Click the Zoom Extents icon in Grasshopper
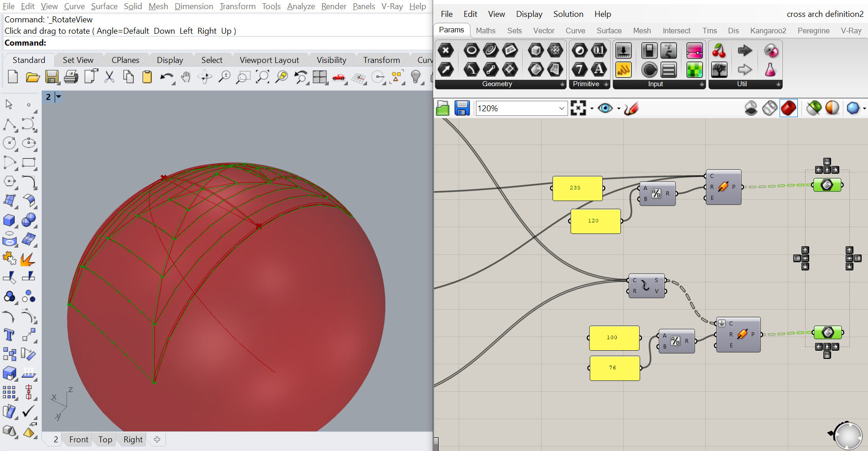 point(578,108)
